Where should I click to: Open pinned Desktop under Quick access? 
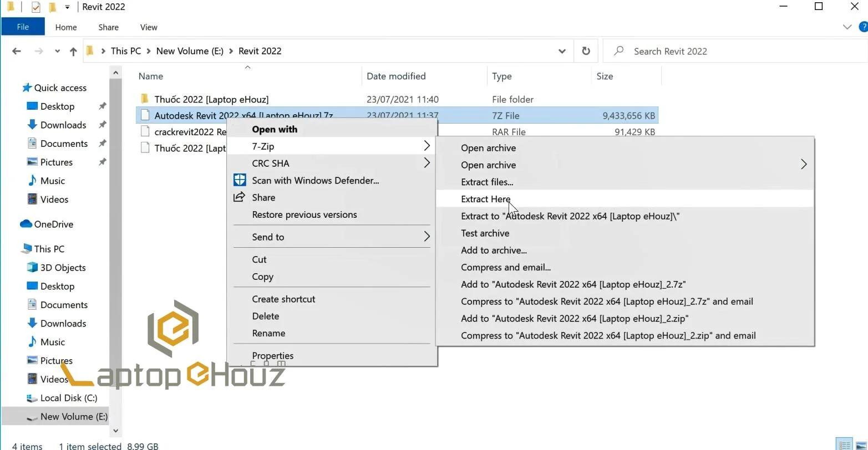pyautogui.click(x=57, y=106)
